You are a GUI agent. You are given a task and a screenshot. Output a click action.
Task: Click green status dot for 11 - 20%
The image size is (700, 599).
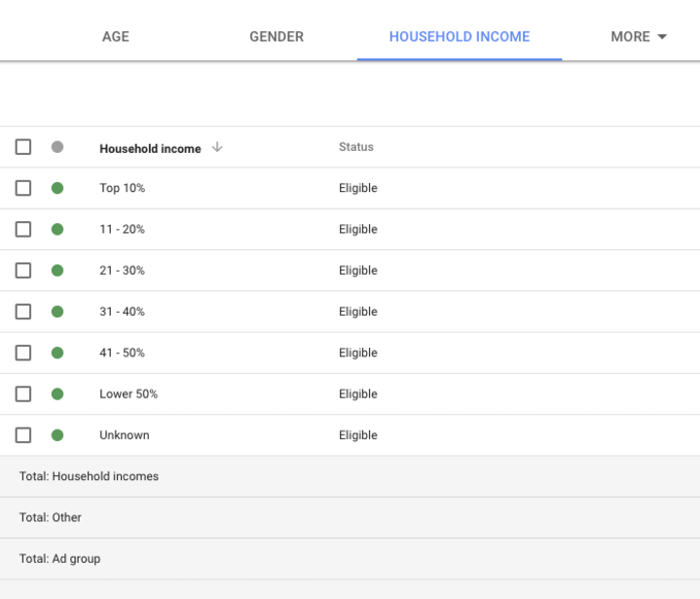click(x=57, y=229)
